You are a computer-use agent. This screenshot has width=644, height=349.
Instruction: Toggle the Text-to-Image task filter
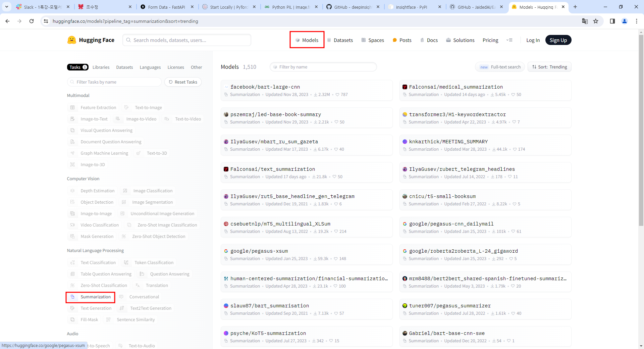coord(143,107)
